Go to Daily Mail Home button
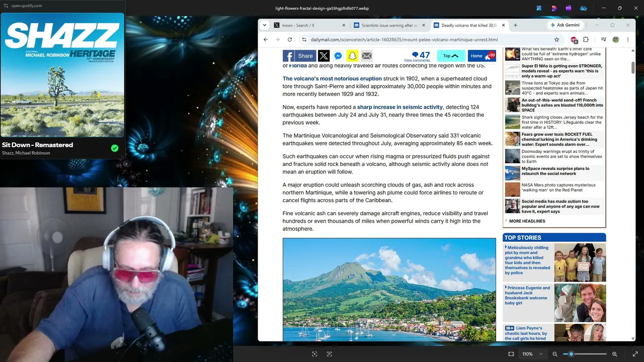Image resolution: width=644 pixels, height=362 pixels. pyautogui.click(x=482, y=56)
